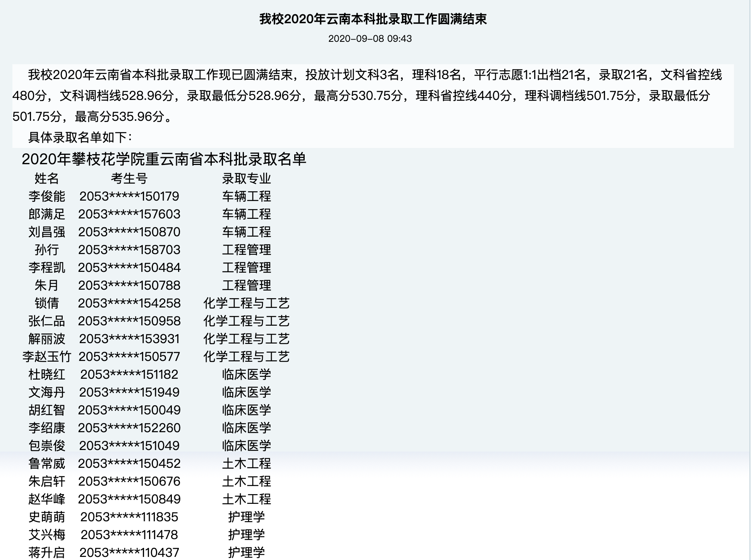The height and width of the screenshot is (560, 751).
Task: Click the score text 最高分535.96分
Action: [x=120, y=117]
